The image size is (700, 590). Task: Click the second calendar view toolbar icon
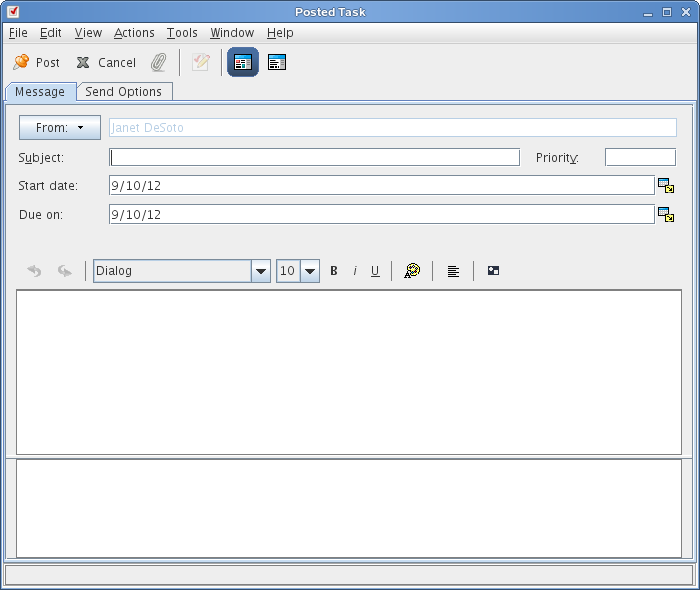coord(277,62)
